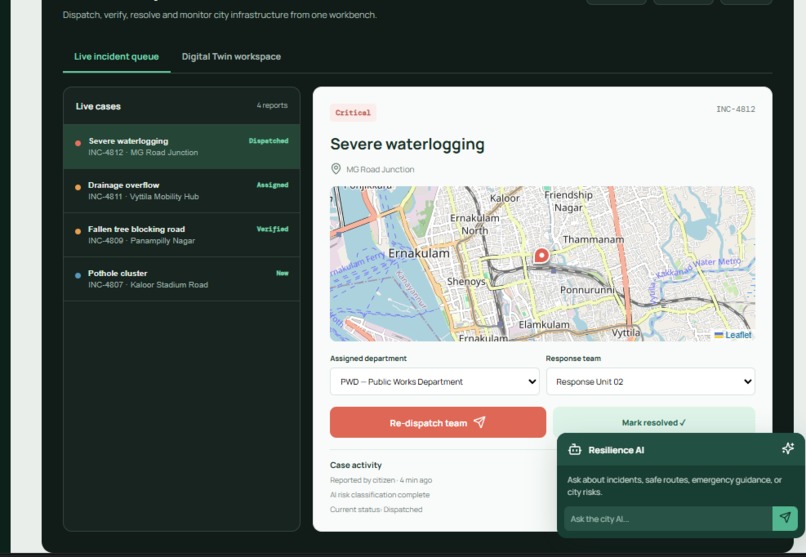Select the Drainage overflow case
The image size is (806, 557).
(x=181, y=191)
